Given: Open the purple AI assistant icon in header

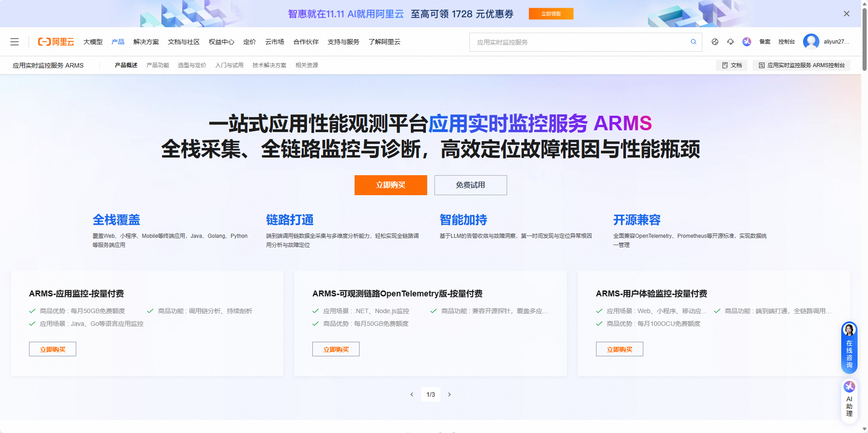Looking at the screenshot, I should click(747, 42).
